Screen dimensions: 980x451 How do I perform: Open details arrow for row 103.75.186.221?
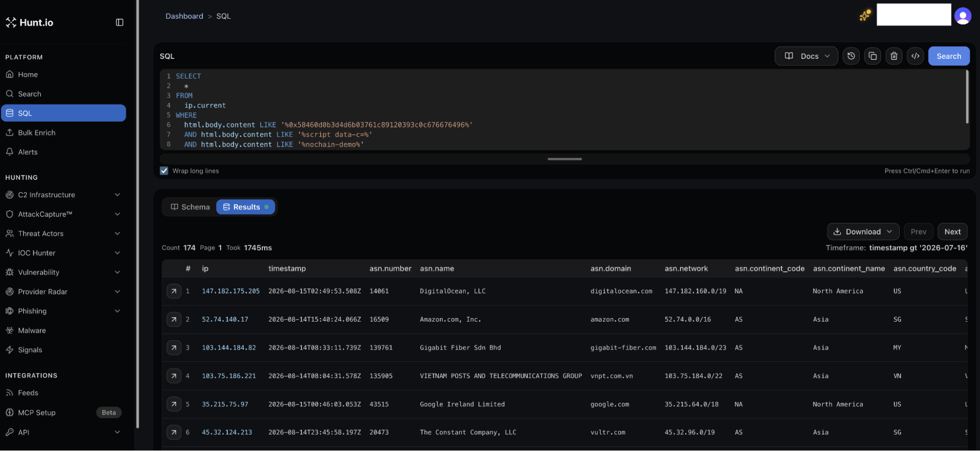174,376
